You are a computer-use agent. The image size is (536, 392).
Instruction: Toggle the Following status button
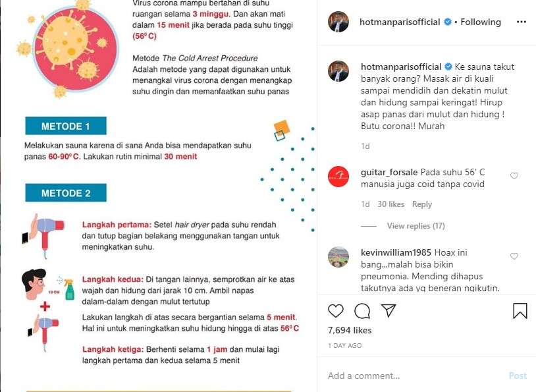point(480,22)
